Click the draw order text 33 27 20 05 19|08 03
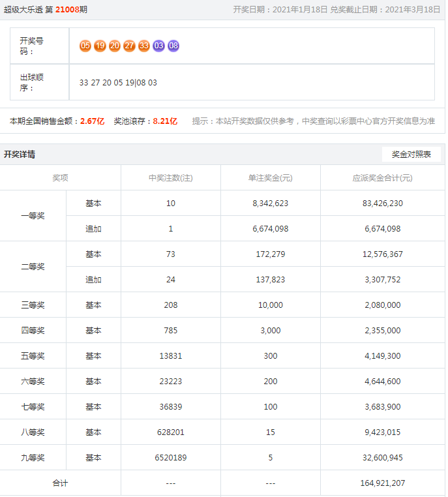The height and width of the screenshot is (497, 448). tap(118, 83)
